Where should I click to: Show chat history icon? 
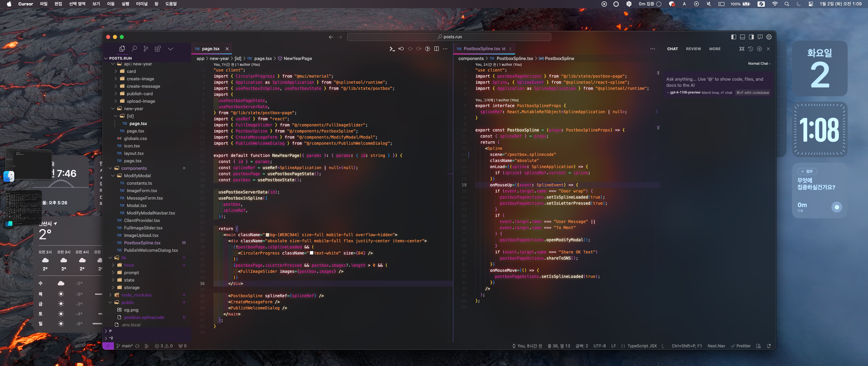751,49
